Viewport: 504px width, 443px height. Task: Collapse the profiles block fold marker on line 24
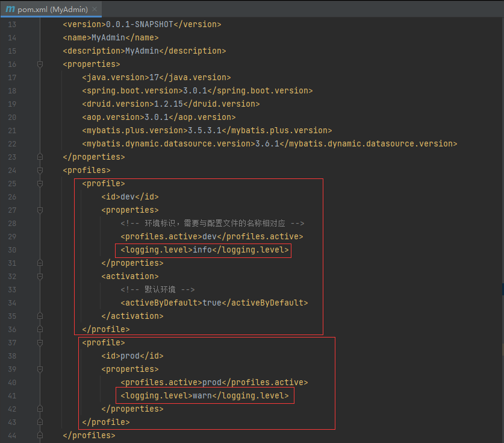click(x=40, y=170)
